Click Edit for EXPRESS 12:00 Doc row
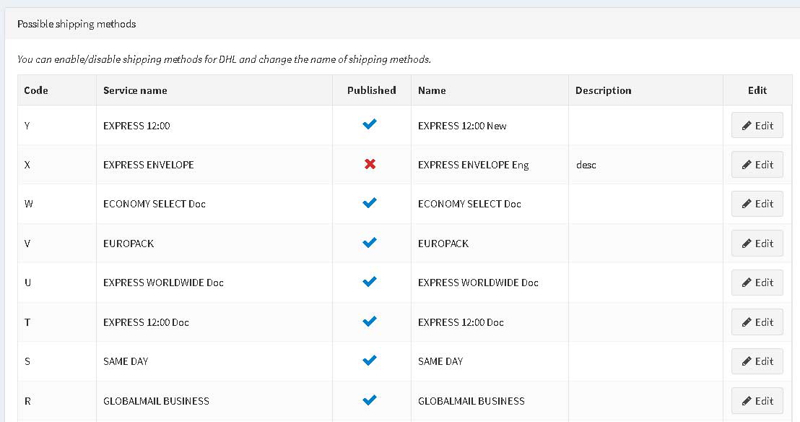 [757, 322]
